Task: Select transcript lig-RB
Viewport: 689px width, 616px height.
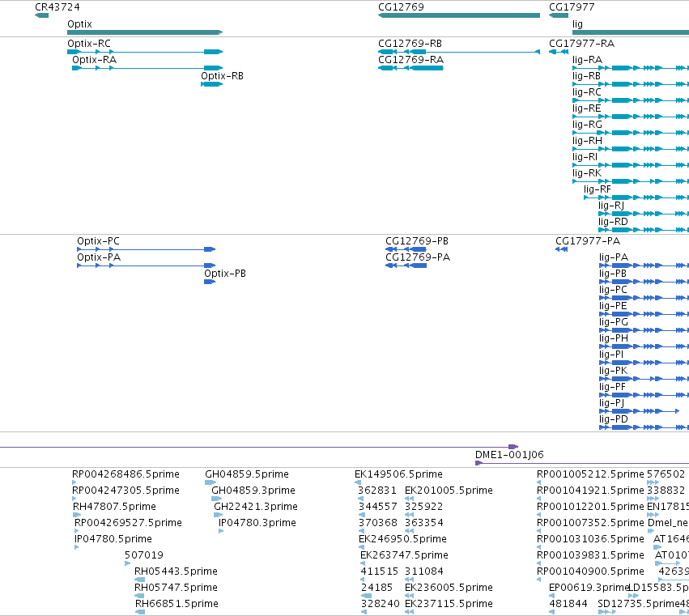Action: click(631, 84)
